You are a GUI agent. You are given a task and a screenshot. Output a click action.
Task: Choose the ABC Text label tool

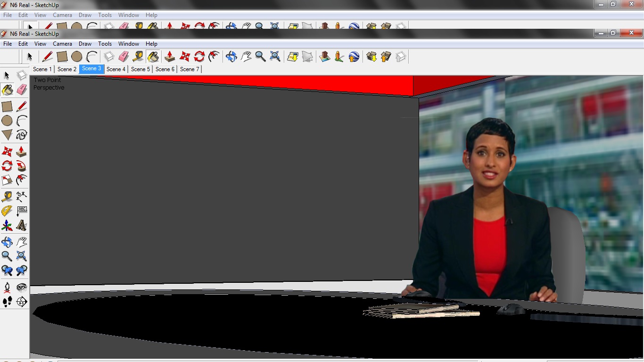[x=21, y=211]
